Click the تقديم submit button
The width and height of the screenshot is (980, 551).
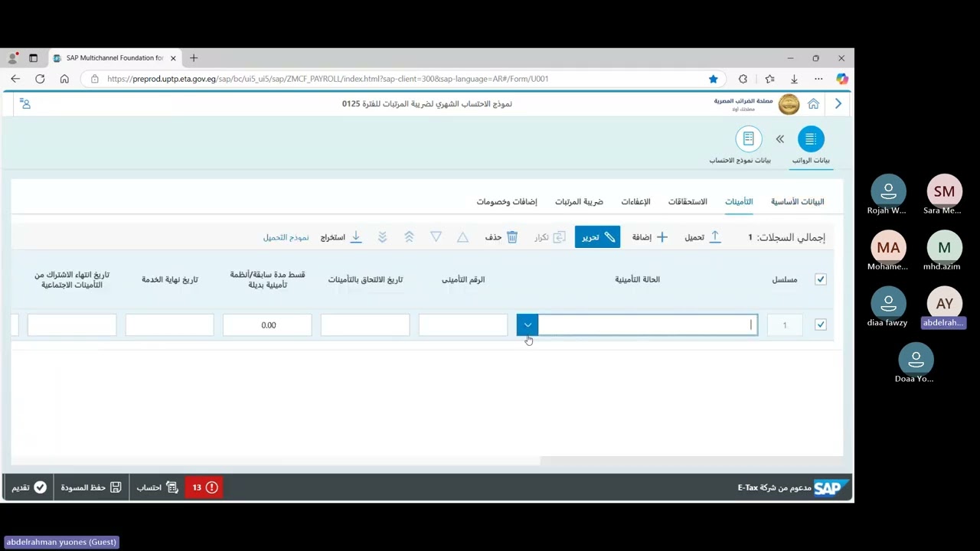point(29,487)
